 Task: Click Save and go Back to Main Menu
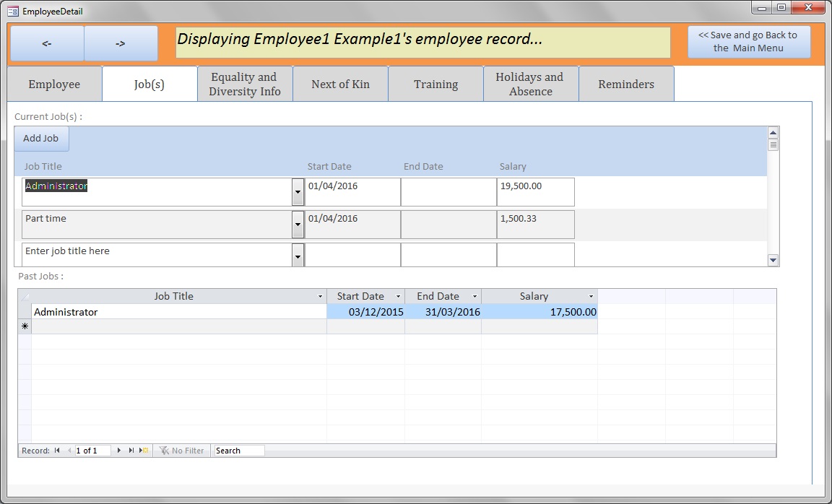click(x=748, y=42)
